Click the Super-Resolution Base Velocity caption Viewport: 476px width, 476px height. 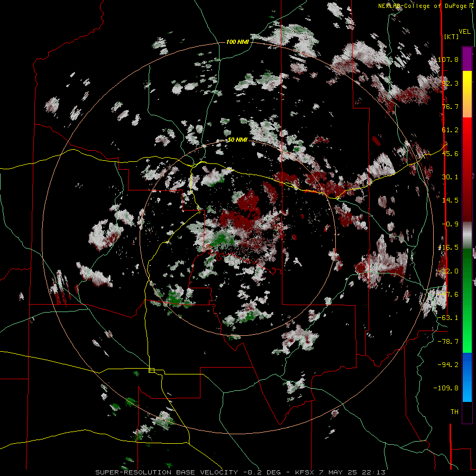[167, 472]
